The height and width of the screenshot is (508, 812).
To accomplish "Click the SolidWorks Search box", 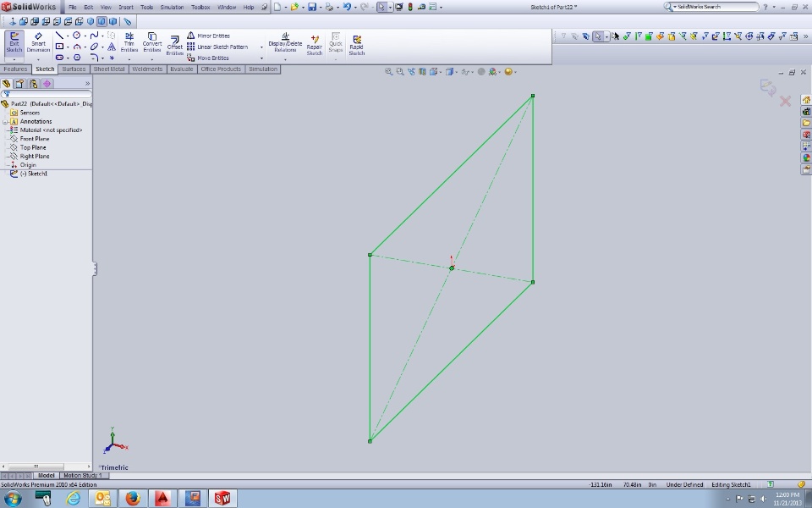I will pyautogui.click(x=711, y=7).
